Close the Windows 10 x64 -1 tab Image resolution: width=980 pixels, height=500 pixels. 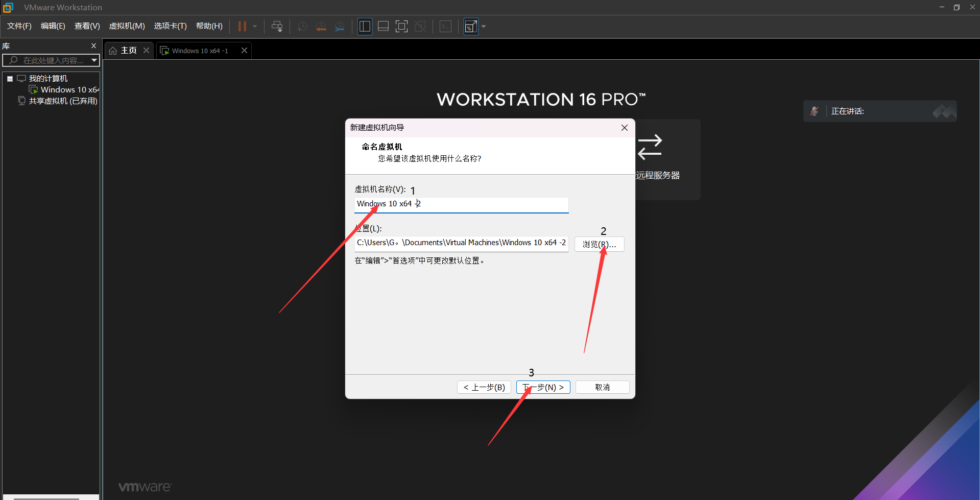point(245,50)
